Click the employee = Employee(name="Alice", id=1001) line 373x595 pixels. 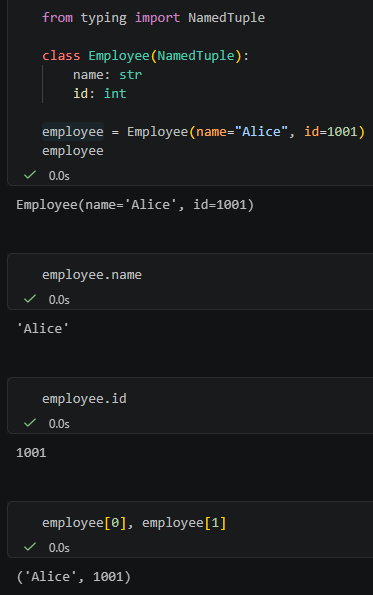click(203, 132)
